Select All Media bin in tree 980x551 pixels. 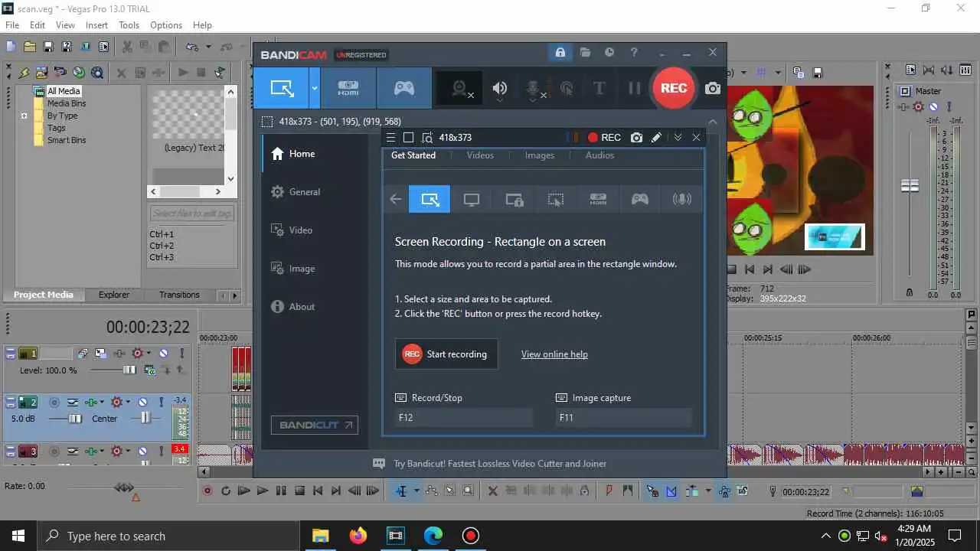tap(64, 91)
